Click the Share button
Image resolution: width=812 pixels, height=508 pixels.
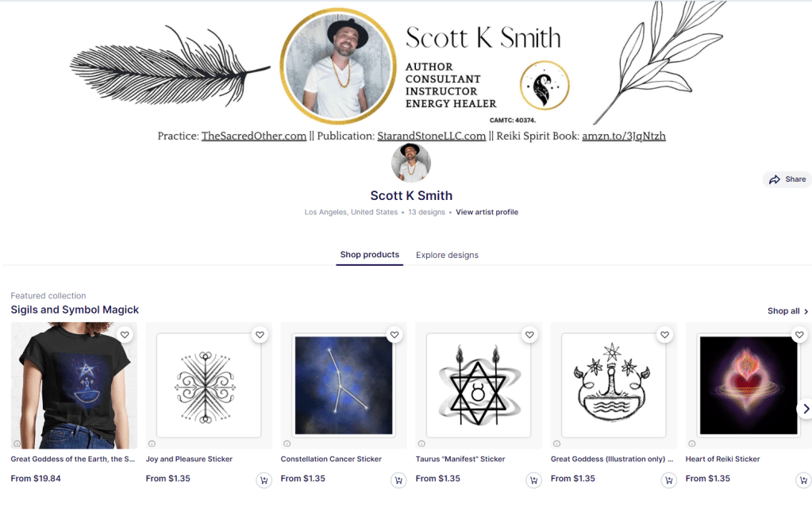[787, 179]
